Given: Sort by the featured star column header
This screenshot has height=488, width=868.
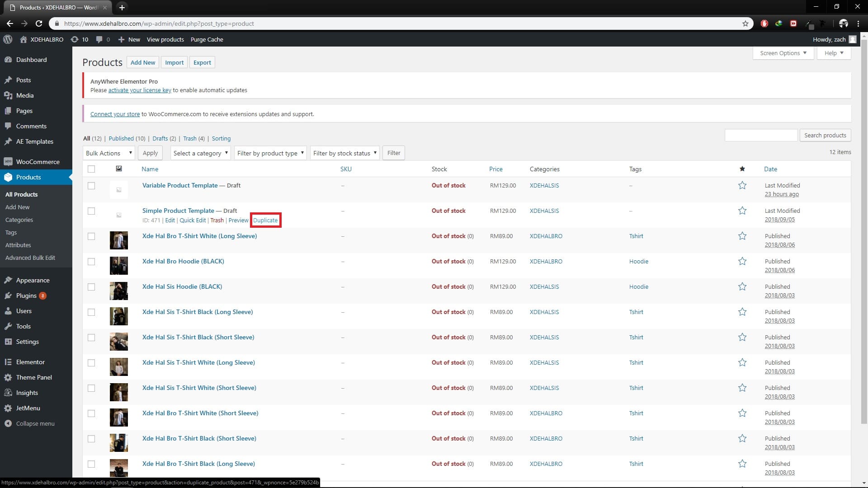Looking at the screenshot, I should (742, 169).
